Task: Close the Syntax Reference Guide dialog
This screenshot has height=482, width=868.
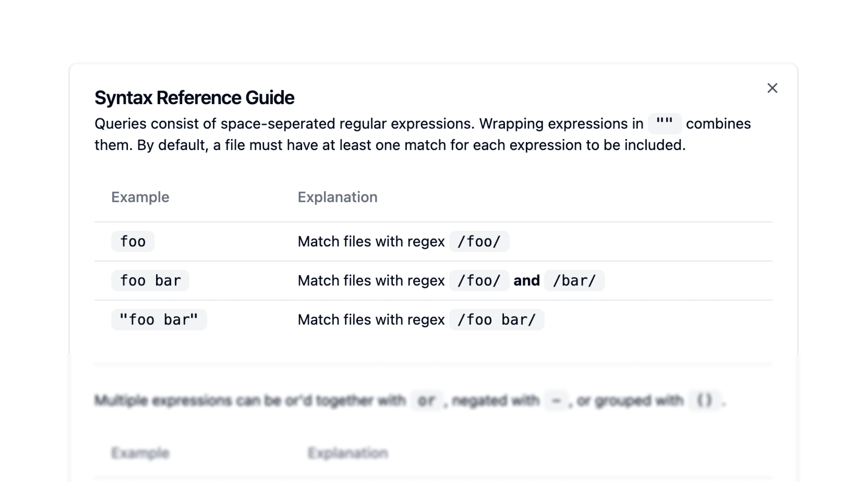Action: coord(772,88)
